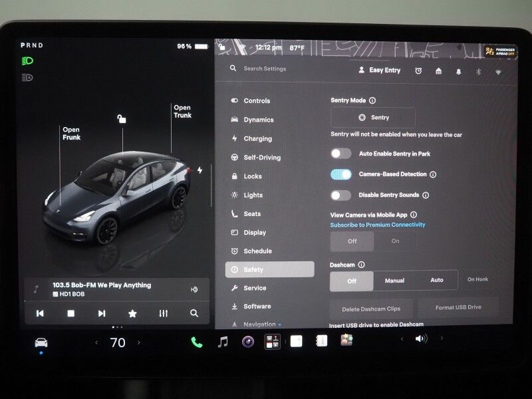532x399 pixels.
Task: Open the colorful app icon in dock
Action: click(x=346, y=340)
